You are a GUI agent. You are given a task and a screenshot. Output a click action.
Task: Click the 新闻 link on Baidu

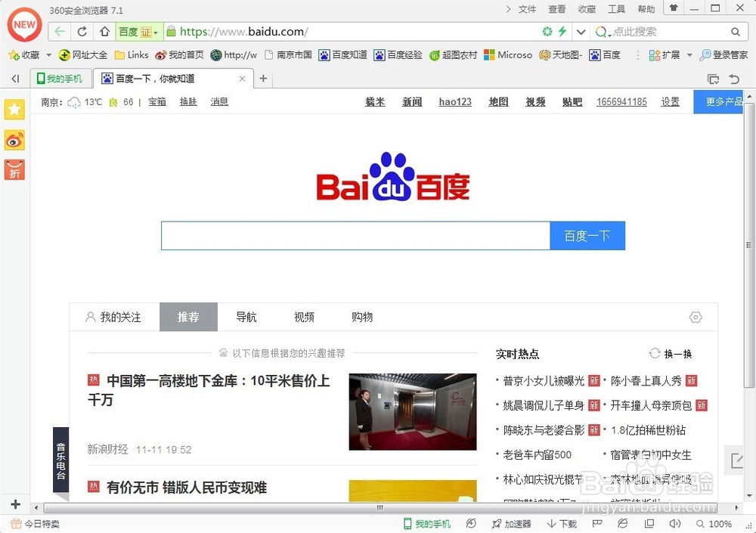coord(412,102)
